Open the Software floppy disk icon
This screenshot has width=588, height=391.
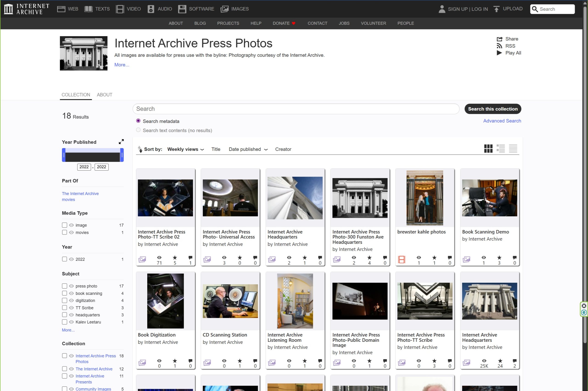click(x=182, y=9)
